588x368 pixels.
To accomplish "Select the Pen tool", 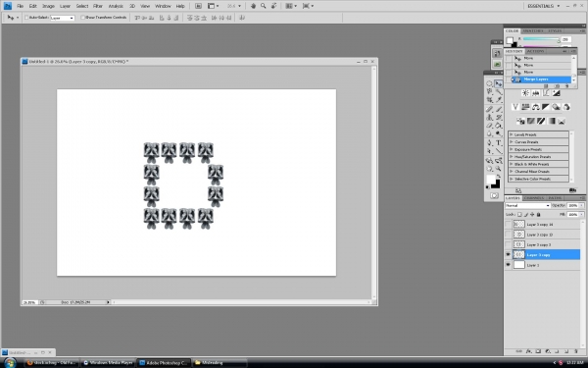I will point(490,142).
